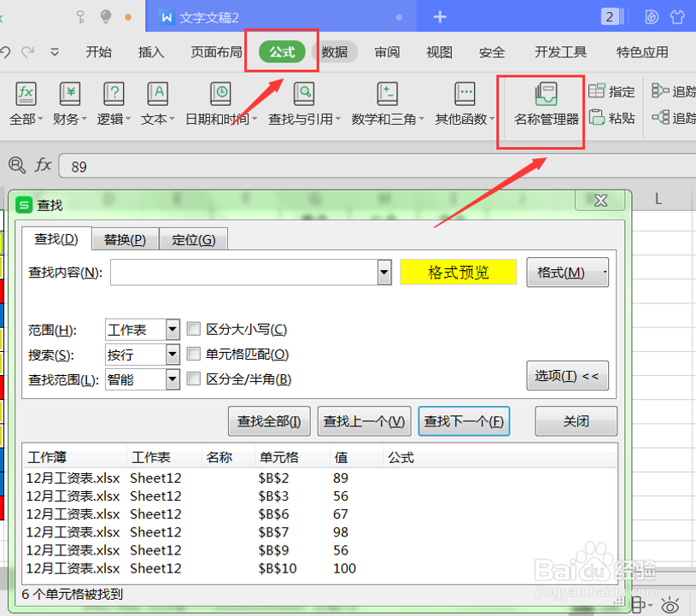Select result row $B$2 value 89
This screenshot has height=616, width=696.
(319, 478)
